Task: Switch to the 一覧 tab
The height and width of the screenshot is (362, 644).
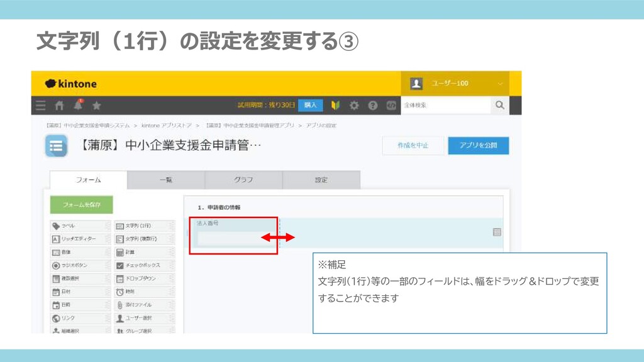Action: click(x=166, y=180)
